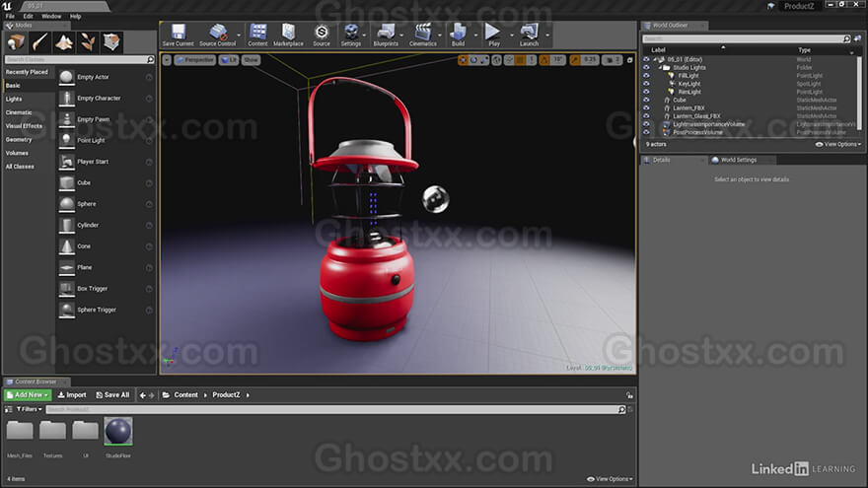Select Geometry Editing mode icon
868x488 pixels.
(x=111, y=42)
